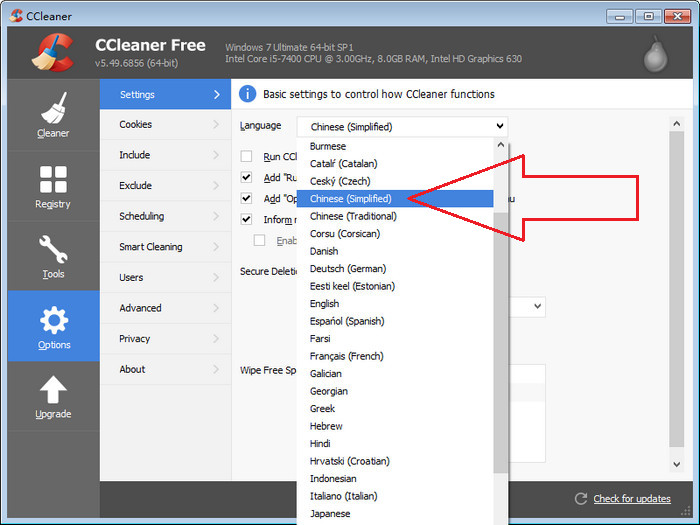Click the settings panel scroll up arrow
This screenshot has width=700, height=525.
point(677,124)
